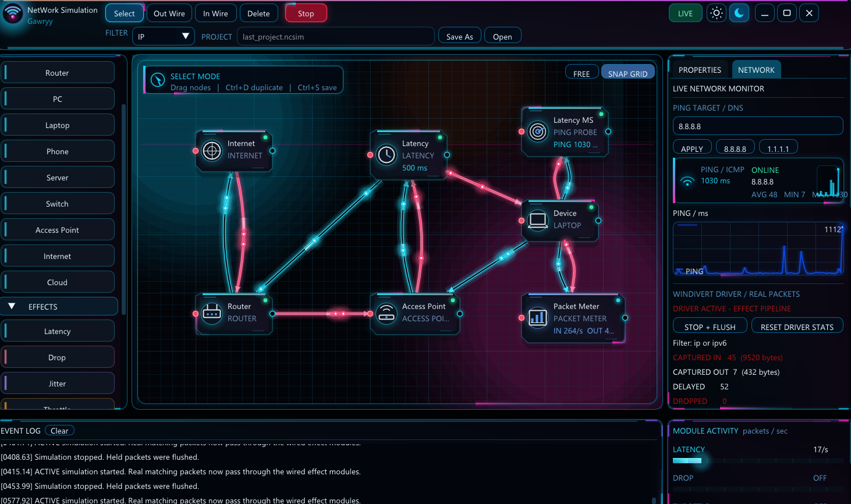The width and height of the screenshot is (851, 504).
Task: Choose the 1.1.1.1 DNS preset
Action: pyautogui.click(x=778, y=148)
